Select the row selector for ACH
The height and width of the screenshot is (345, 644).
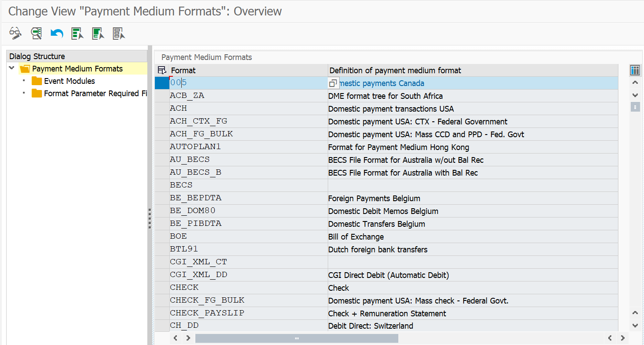tap(162, 109)
